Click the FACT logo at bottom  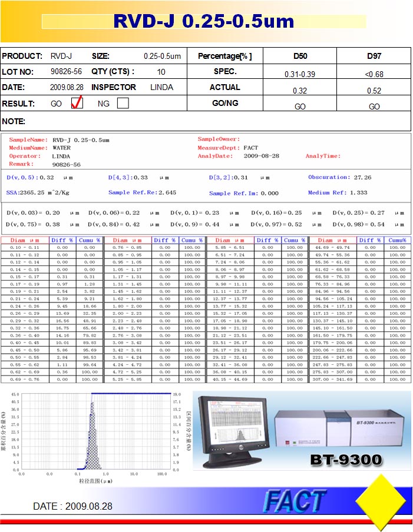[x=294, y=501]
